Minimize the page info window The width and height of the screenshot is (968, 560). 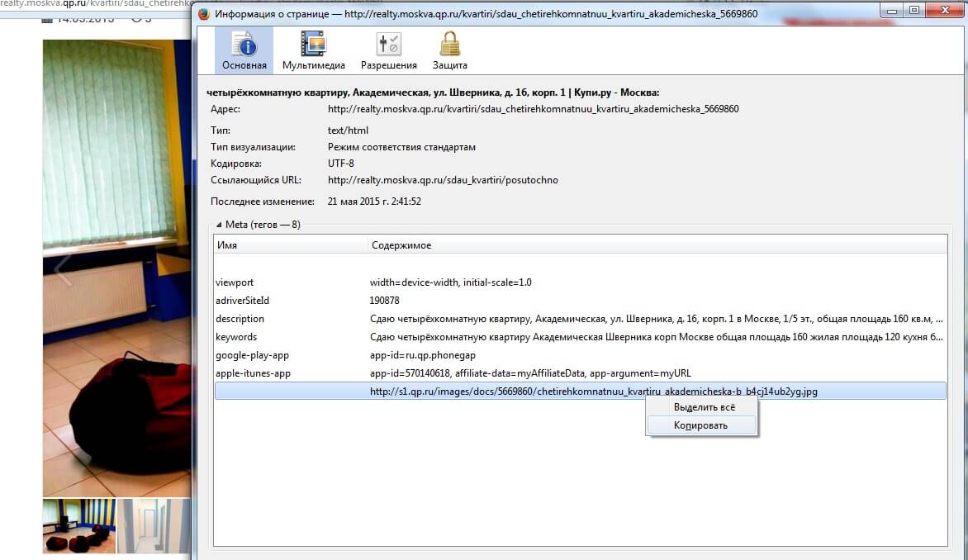[892, 10]
